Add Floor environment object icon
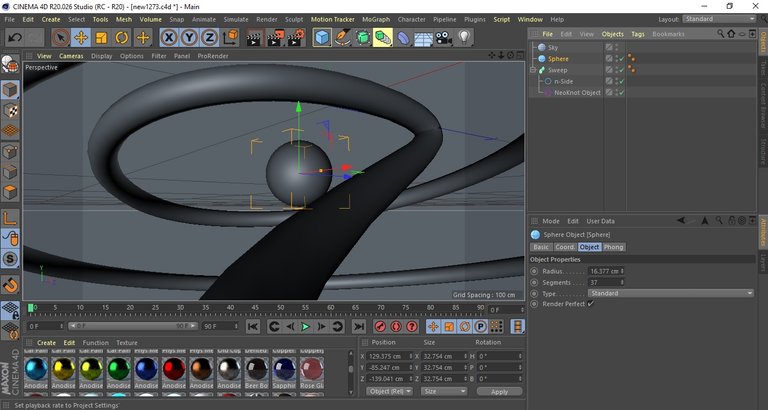Viewport: 768px width, 410px height. coord(424,38)
